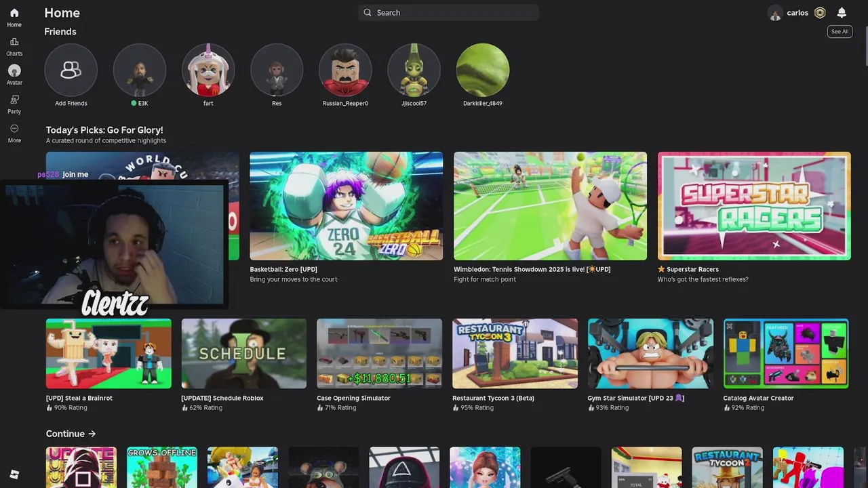Open the Restaurant Tycoon 2 tile in Continue

728,467
